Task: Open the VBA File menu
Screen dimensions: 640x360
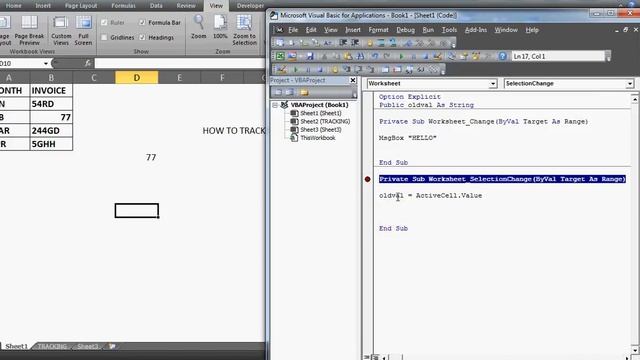Action: point(293,30)
